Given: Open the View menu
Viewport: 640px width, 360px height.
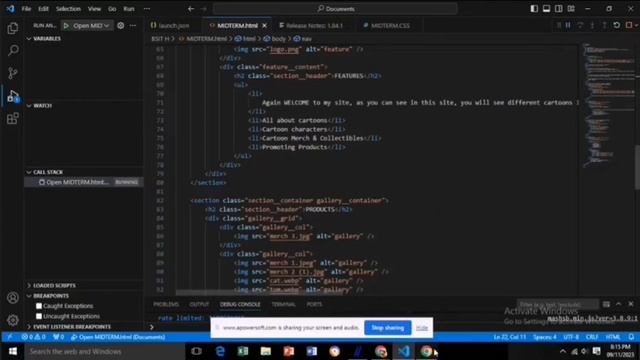Looking at the screenshot, I should tap(94, 9).
